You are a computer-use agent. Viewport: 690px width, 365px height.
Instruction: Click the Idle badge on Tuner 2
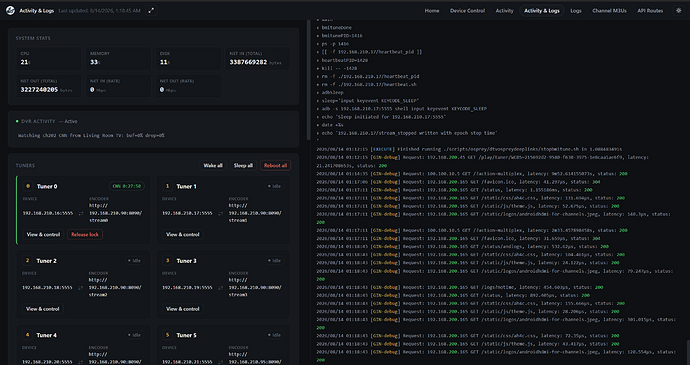coord(134,261)
